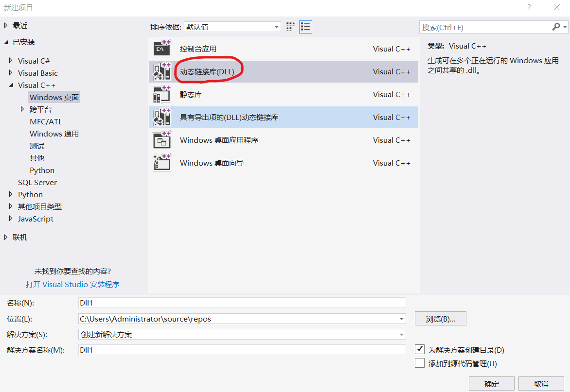570x392 pixels.
Task: Select Windows 桌面应用程序 template name
Action: [x=219, y=140]
